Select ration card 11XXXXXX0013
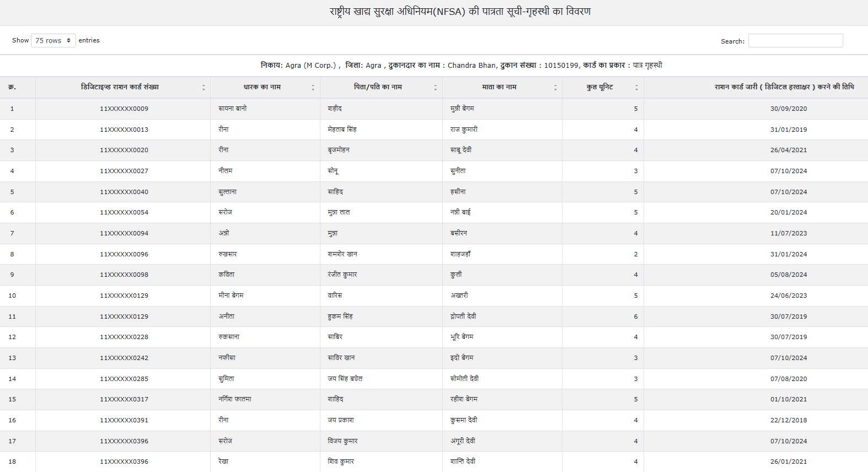Screen dimensions: 868x472 (124, 130)
